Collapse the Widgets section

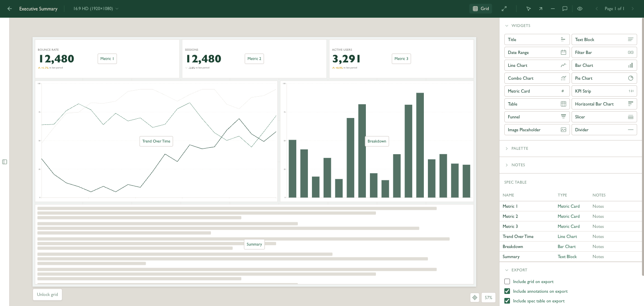point(518,25)
